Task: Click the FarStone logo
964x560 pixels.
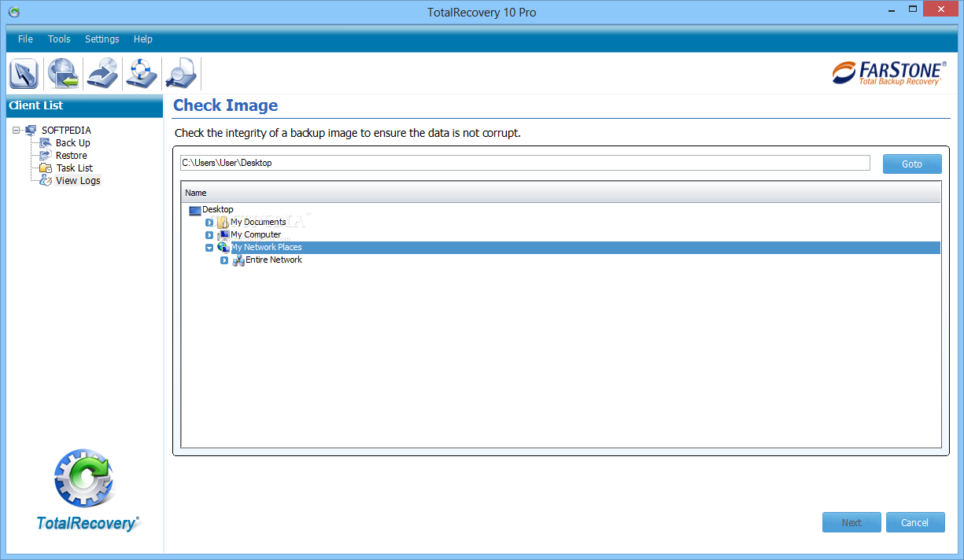Action: coord(889,72)
